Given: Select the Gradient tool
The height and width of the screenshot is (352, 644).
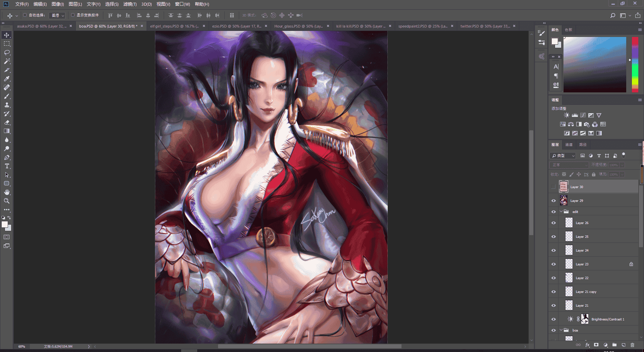Looking at the screenshot, I should coord(7,131).
